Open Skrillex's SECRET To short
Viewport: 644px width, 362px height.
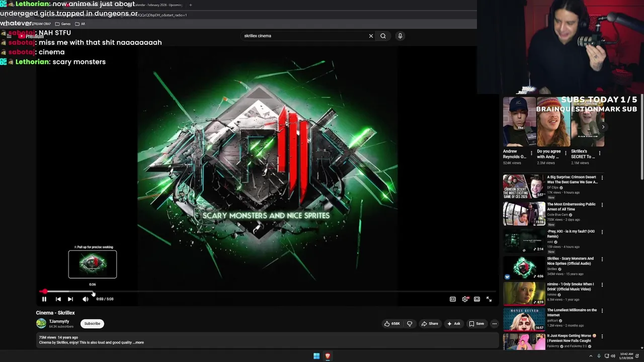pyautogui.click(x=587, y=122)
